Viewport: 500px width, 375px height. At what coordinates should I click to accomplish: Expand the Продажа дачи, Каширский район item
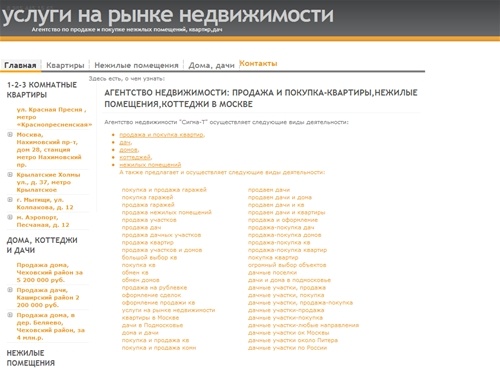(10, 290)
